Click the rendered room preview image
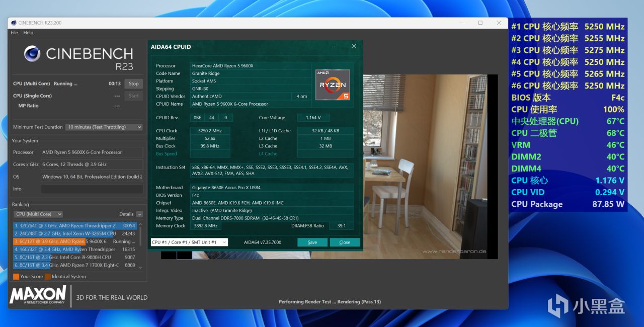644x327 pixels. 430,166
